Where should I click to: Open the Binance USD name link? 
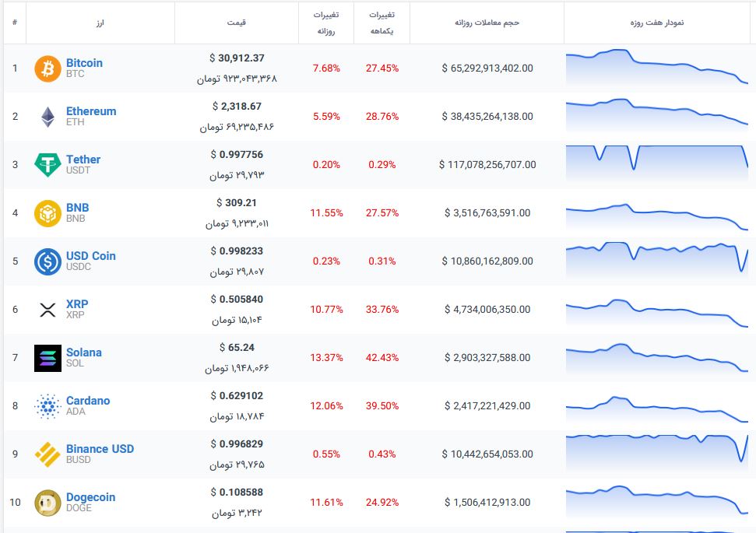(x=100, y=449)
